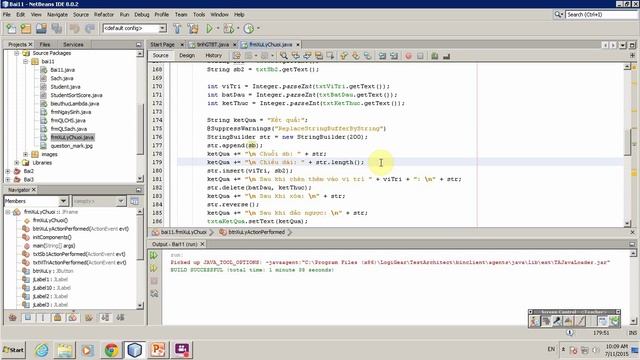
Task: Collapse the Source Packages tree node
Action: pyautogui.click(x=17, y=53)
